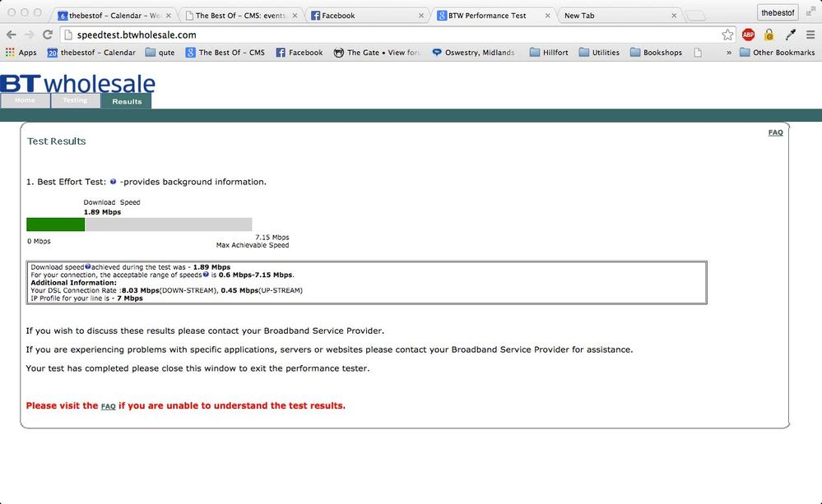Image resolution: width=822 pixels, height=504 pixels.
Task: Click the help icon after 'range of speeds'
Action: [x=206, y=275]
